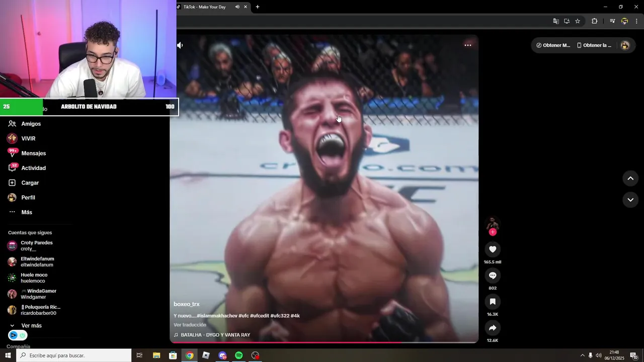The height and width of the screenshot is (362, 644).
Task: Open the volume control in the tray
Action: click(599, 355)
